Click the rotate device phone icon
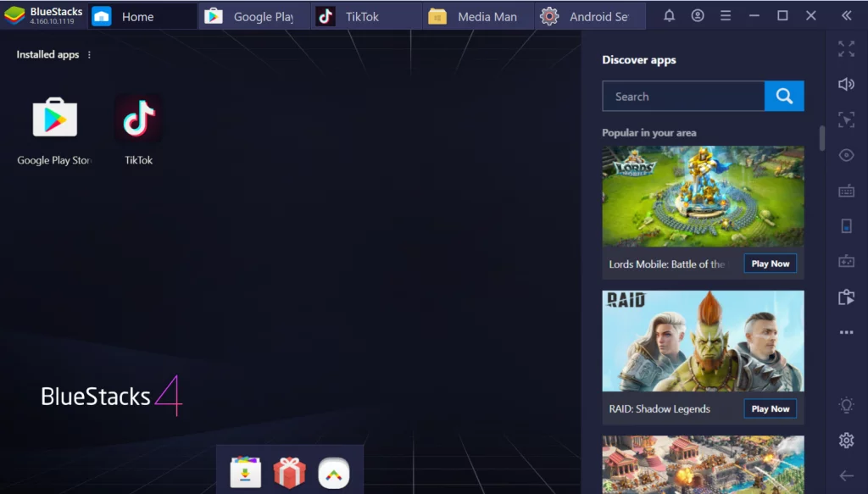 coord(847,225)
